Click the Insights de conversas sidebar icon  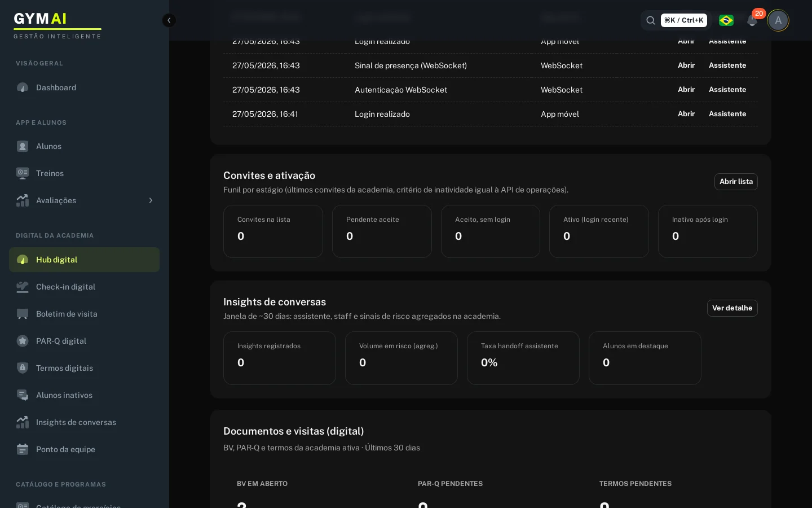[23, 422]
